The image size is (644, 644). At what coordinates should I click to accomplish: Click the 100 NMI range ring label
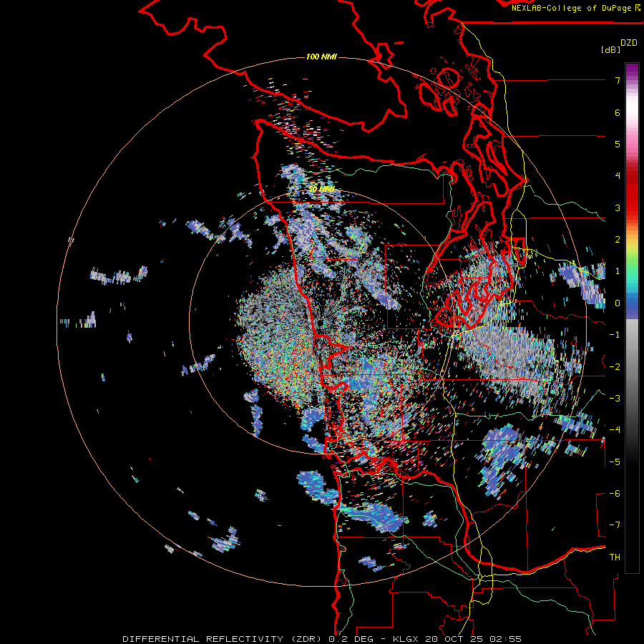(321, 57)
